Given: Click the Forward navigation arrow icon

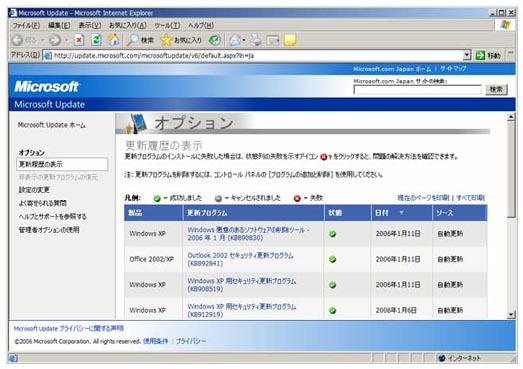Looking at the screenshot, I should 55,40.
